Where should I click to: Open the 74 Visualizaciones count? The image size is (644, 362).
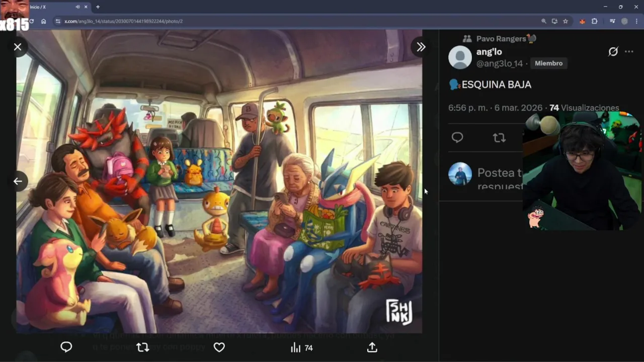[x=584, y=108]
